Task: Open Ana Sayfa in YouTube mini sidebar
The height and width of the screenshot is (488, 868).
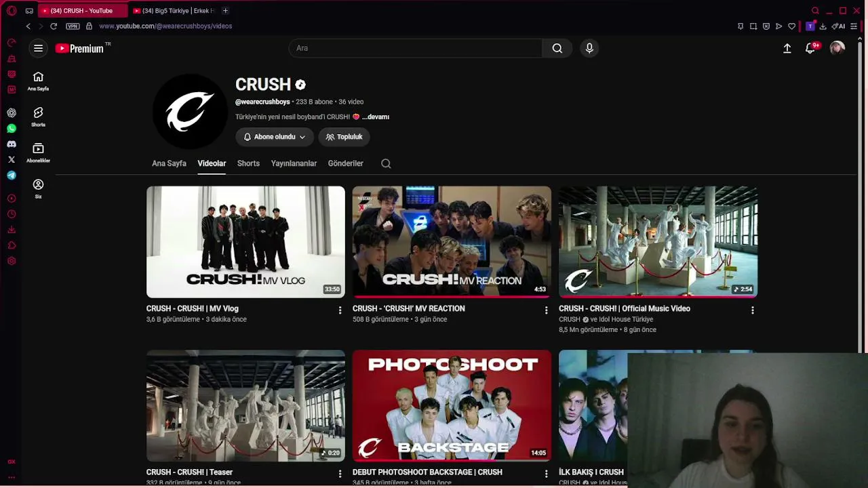Action: click(x=38, y=81)
